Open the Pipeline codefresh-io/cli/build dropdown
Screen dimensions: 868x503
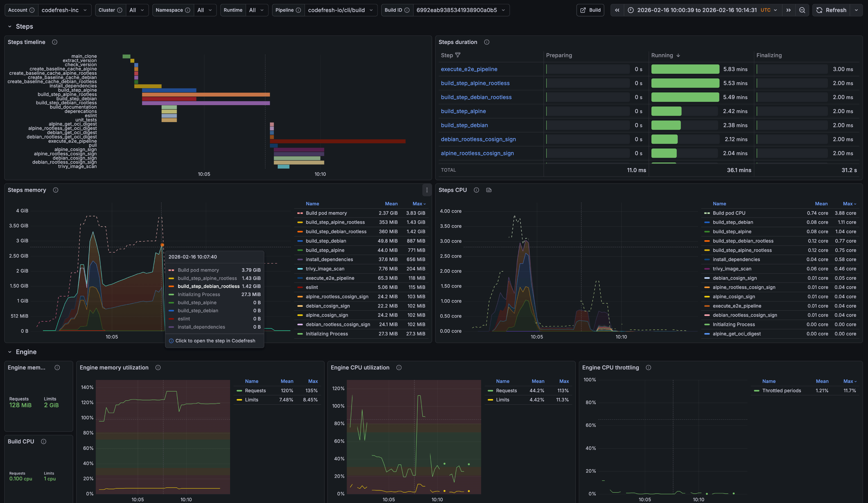click(x=340, y=10)
